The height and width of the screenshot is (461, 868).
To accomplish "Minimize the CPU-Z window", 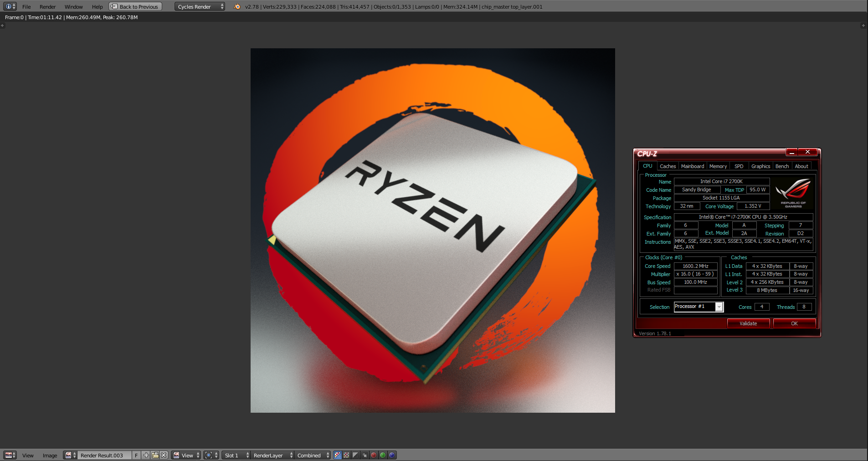I will point(792,152).
